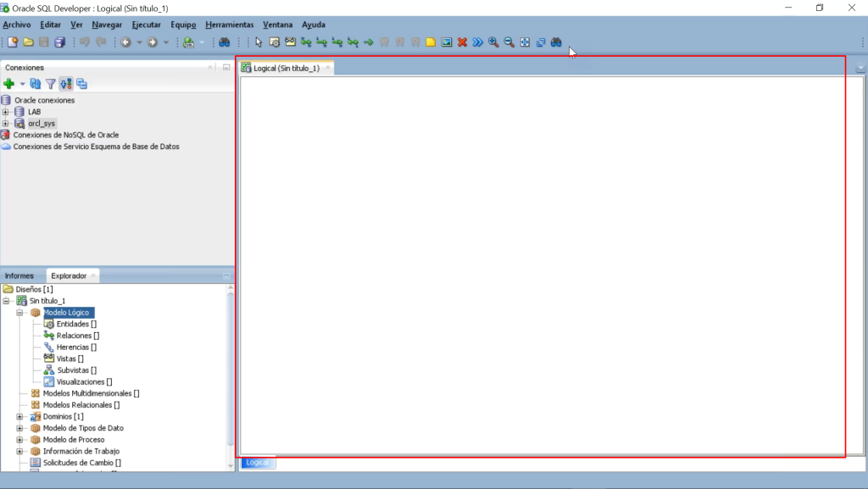Click the Zoom In magnifier icon
The image size is (868, 489).
click(493, 42)
